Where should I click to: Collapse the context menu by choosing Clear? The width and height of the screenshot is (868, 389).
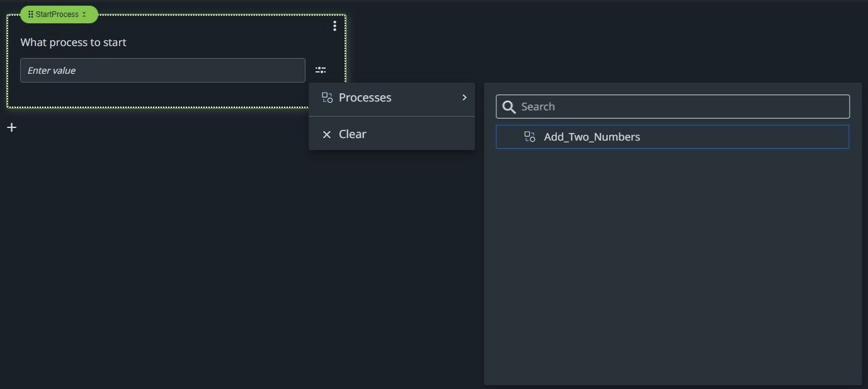352,134
